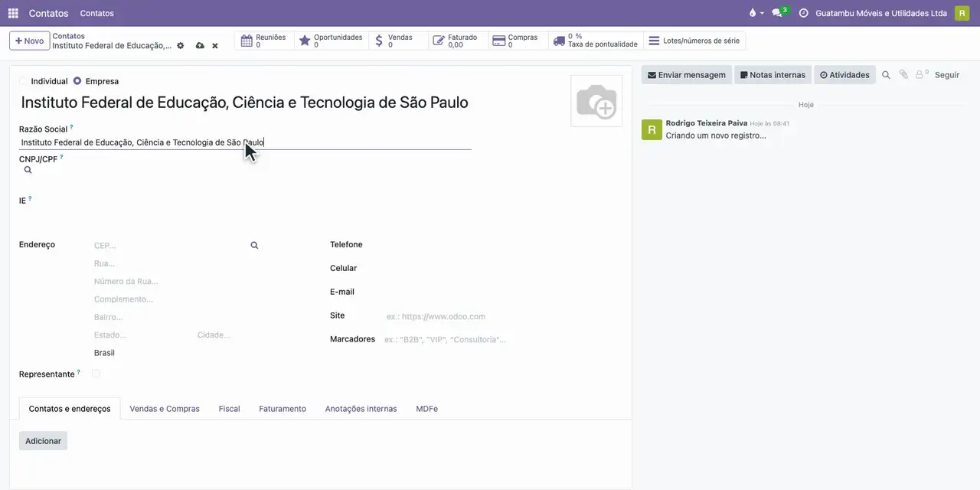Click the Representante help question mark
Image resolution: width=980 pixels, height=490 pixels.
(78, 372)
